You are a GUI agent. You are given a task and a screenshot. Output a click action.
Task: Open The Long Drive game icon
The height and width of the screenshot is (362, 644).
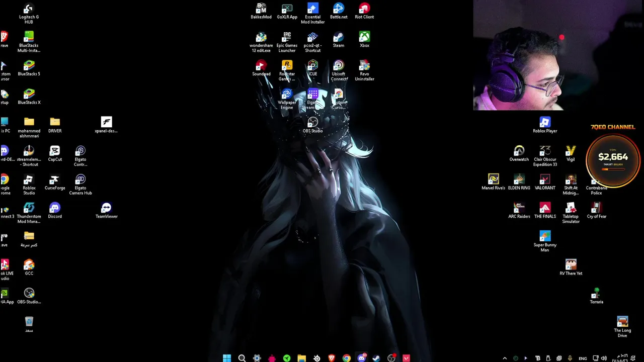pyautogui.click(x=622, y=327)
